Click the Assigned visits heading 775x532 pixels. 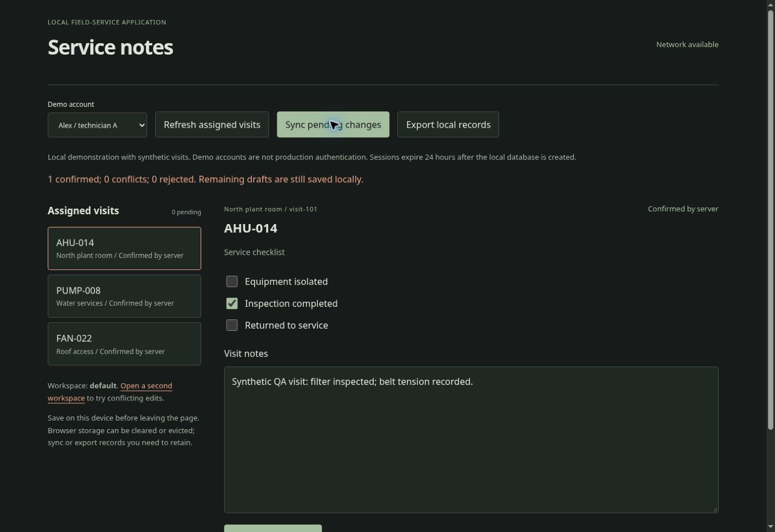[x=83, y=211]
